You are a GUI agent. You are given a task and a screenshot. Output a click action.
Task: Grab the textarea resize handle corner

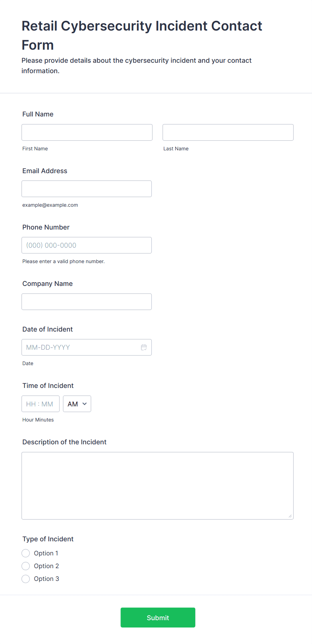coord(290,516)
